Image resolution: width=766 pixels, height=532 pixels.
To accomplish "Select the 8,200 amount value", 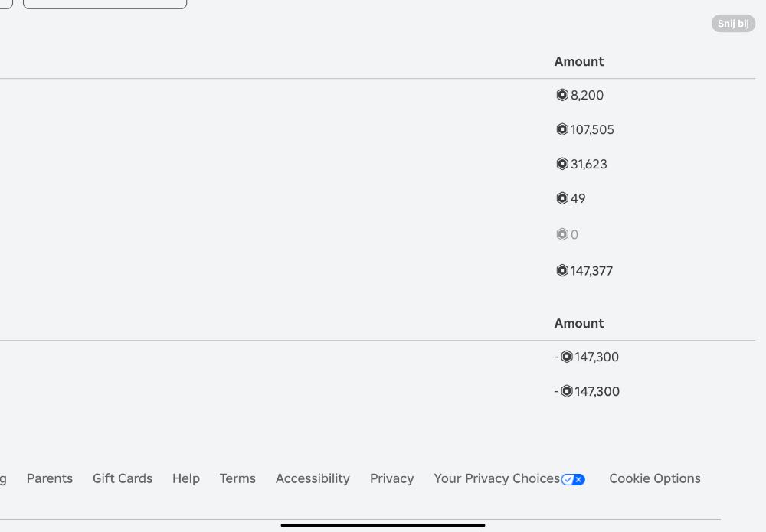I will 588,95.
